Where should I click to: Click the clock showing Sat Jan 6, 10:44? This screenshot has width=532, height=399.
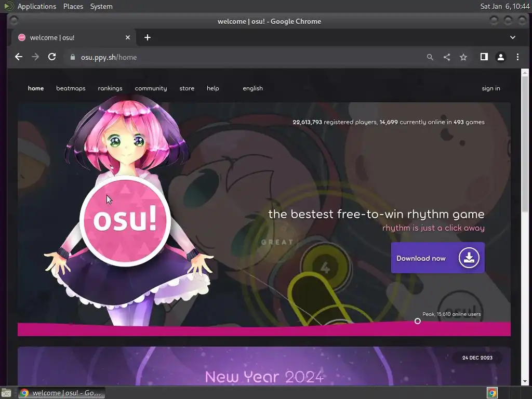pos(505,6)
